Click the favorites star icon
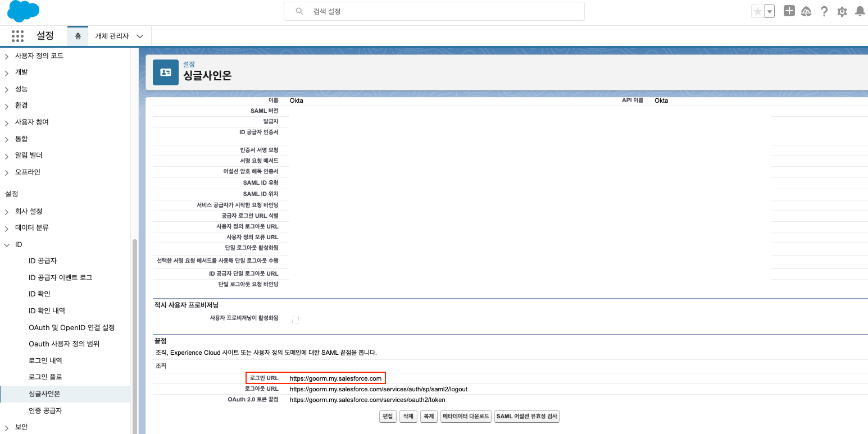This screenshot has width=868, height=434. point(758,11)
